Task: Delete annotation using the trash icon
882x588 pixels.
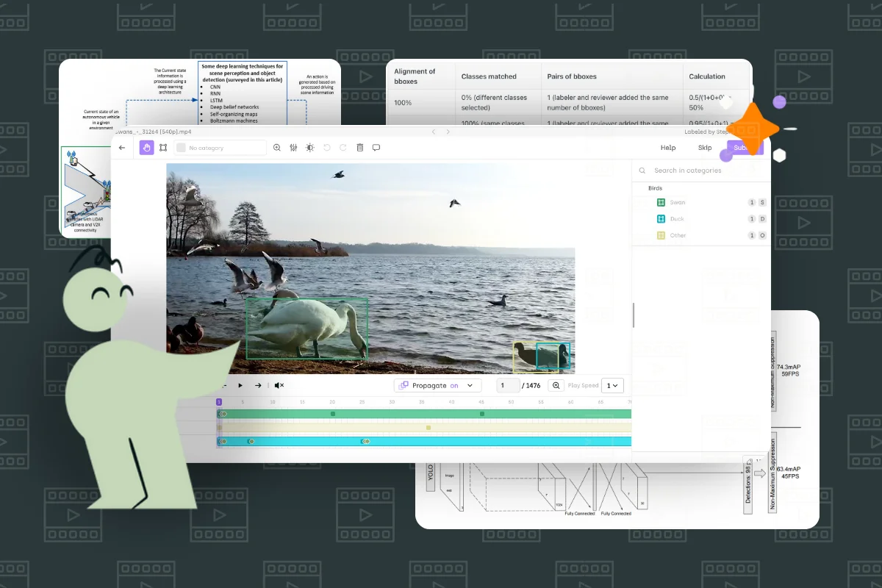Action: (x=359, y=147)
